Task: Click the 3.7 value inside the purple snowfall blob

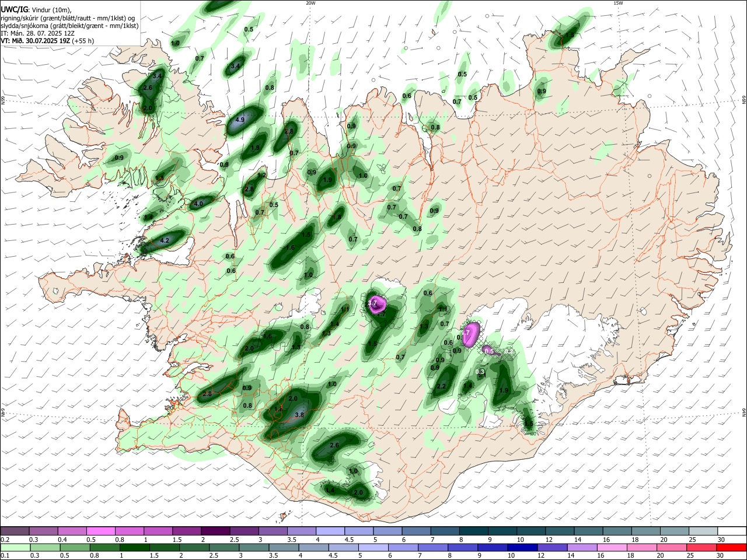Action: (x=372, y=303)
